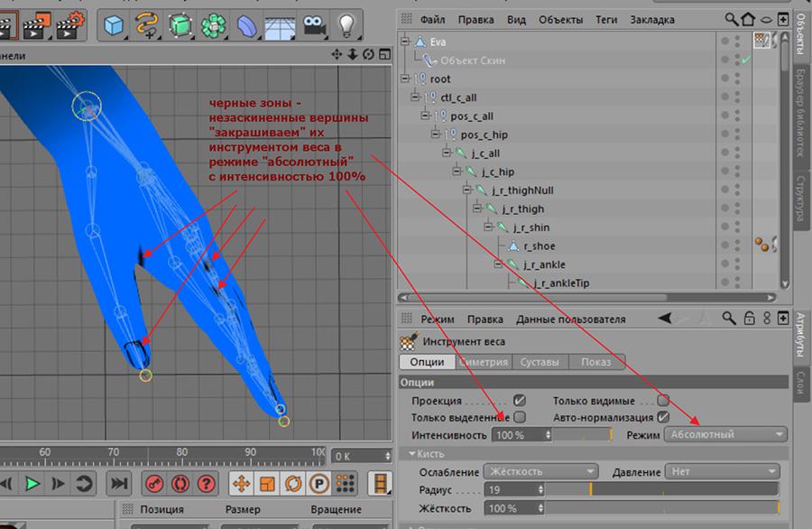
Task: Open the Режим dropdown set to Абсолютный
Action: pos(725,434)
